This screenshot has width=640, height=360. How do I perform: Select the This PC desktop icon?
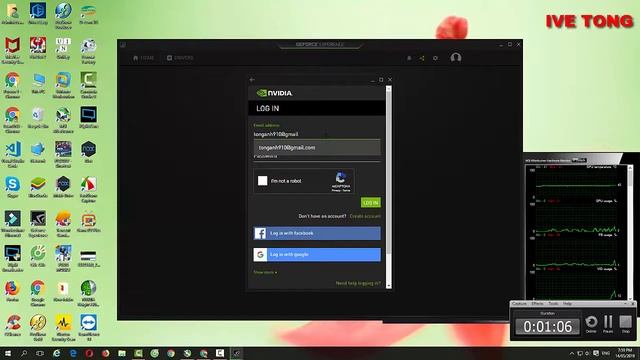(38, 84)
